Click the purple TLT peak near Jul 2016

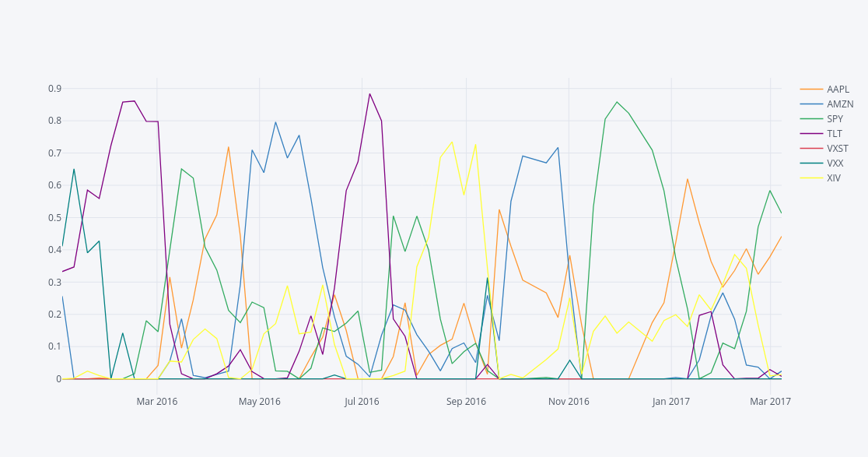click(x=369, y=94)
